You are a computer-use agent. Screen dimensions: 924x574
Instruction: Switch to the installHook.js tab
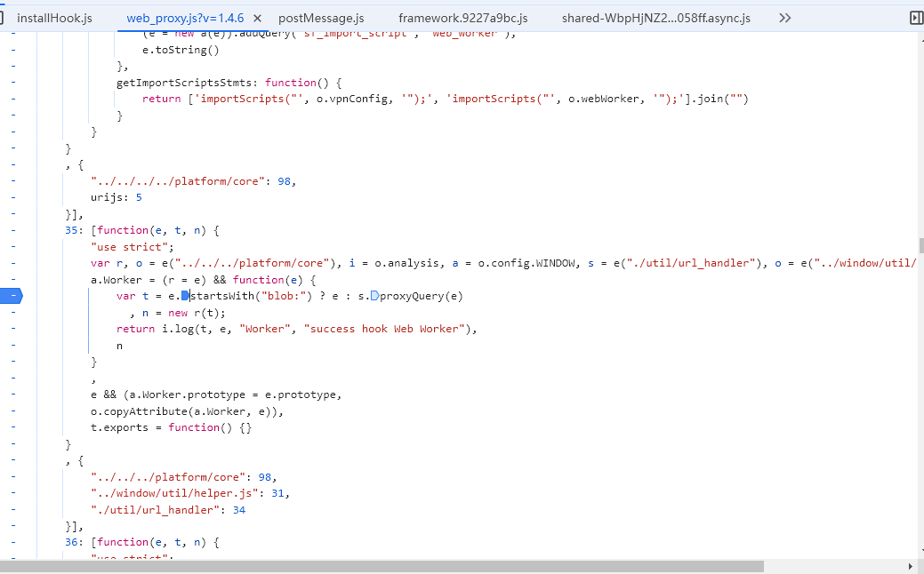coord(54,18)
